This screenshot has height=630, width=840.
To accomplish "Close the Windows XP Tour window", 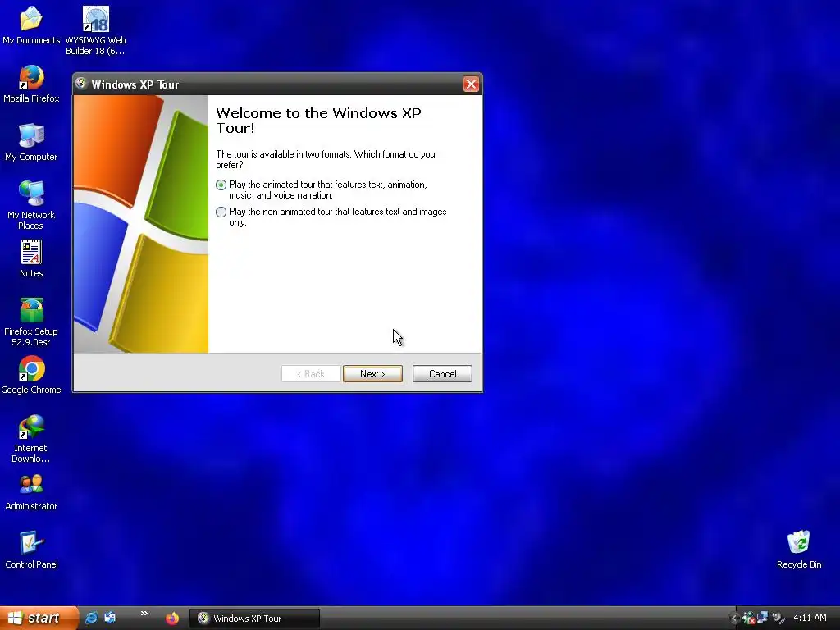I will tap(471, 84).
